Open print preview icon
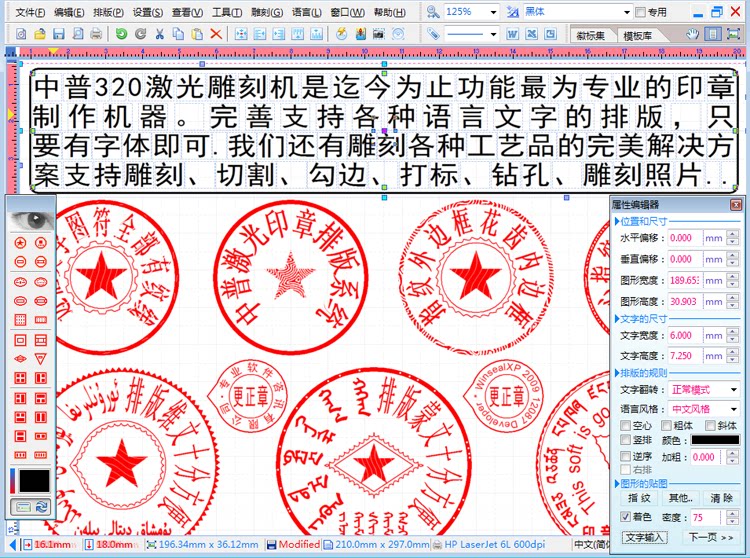 click(x=77, y=34)
